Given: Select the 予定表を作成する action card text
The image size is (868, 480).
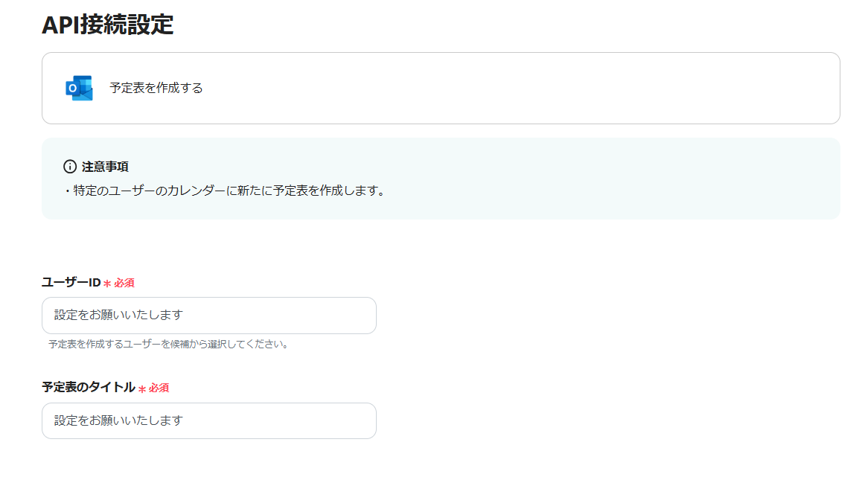Looking at the screenshot, I should pyautogui.click(x=156, y=88).
